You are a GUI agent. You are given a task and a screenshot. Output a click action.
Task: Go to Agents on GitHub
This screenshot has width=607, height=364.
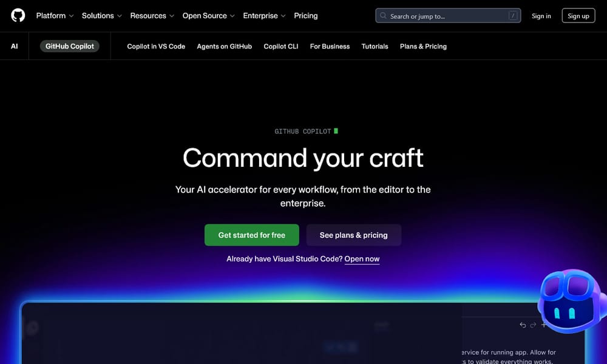224,47
